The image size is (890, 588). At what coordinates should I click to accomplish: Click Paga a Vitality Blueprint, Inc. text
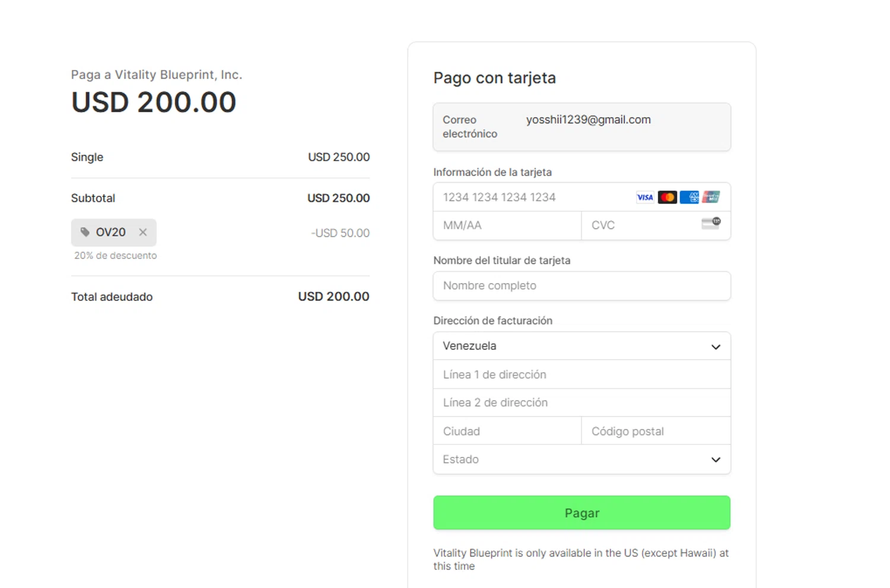tap(157, 75)
